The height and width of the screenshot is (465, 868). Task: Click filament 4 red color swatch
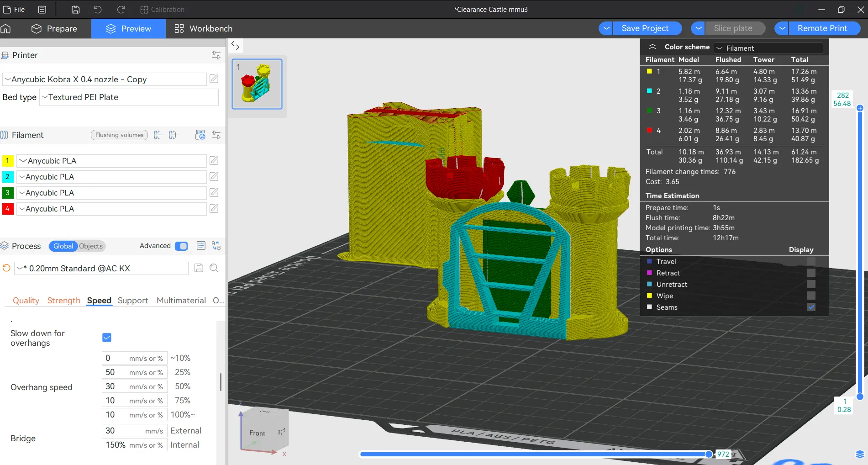click(7, 209)
